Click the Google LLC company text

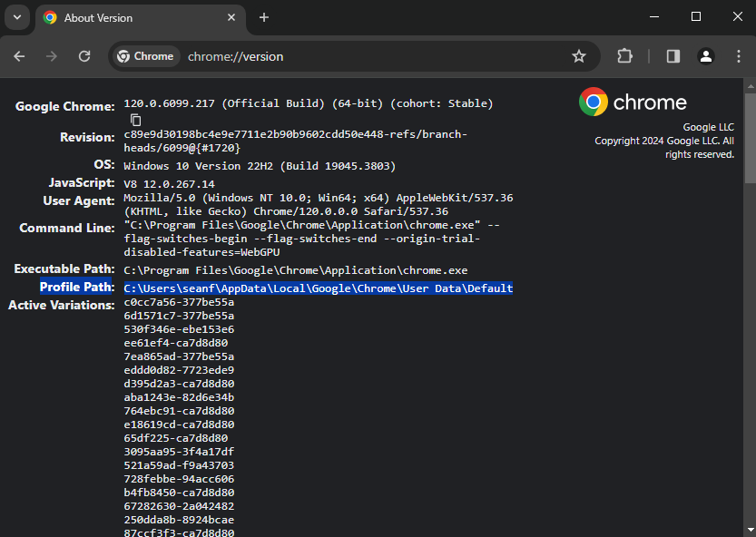708,127
